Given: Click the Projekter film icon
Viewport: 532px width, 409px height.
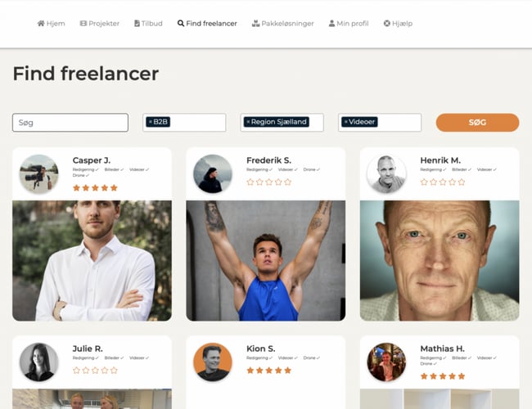Looking at the screenshot, I should [x=83, y=24].
